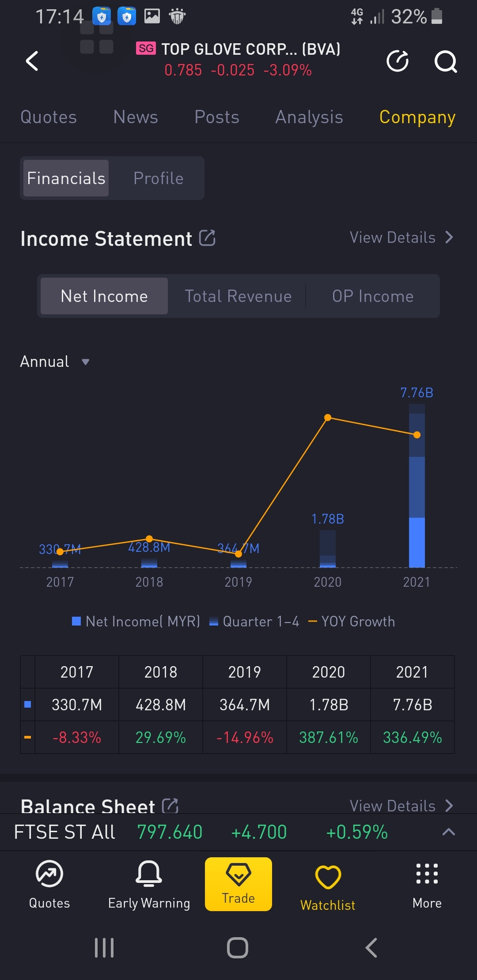477x980 pixels.
Task: Tap the 336.49% growth cell
Action: point(413,737)
